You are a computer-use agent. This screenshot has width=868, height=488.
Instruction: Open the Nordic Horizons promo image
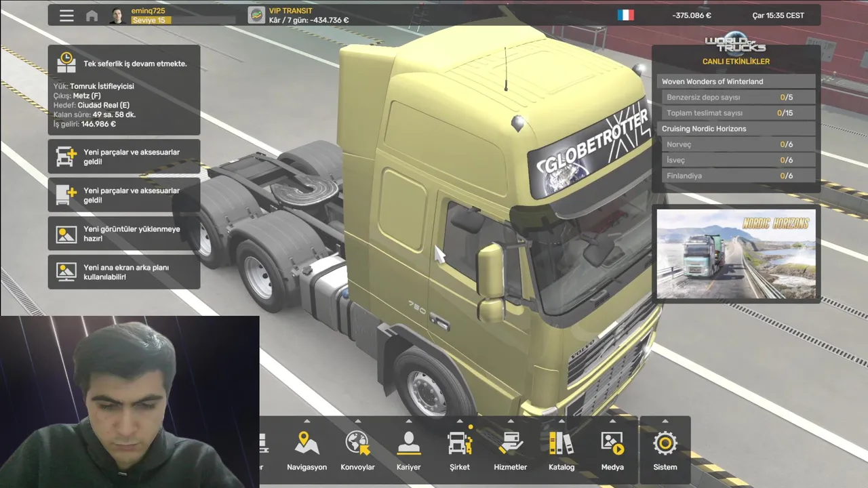pyautogui.click(x=736, y=254)
